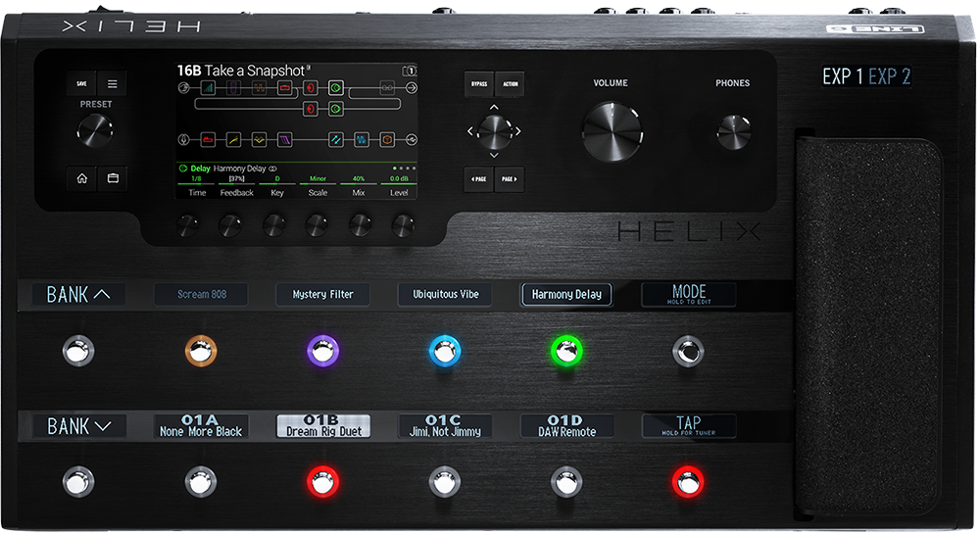This screenshot has height=534, width=980.
Task: Select the blue modulation waveform block
Action: point(362,140)
